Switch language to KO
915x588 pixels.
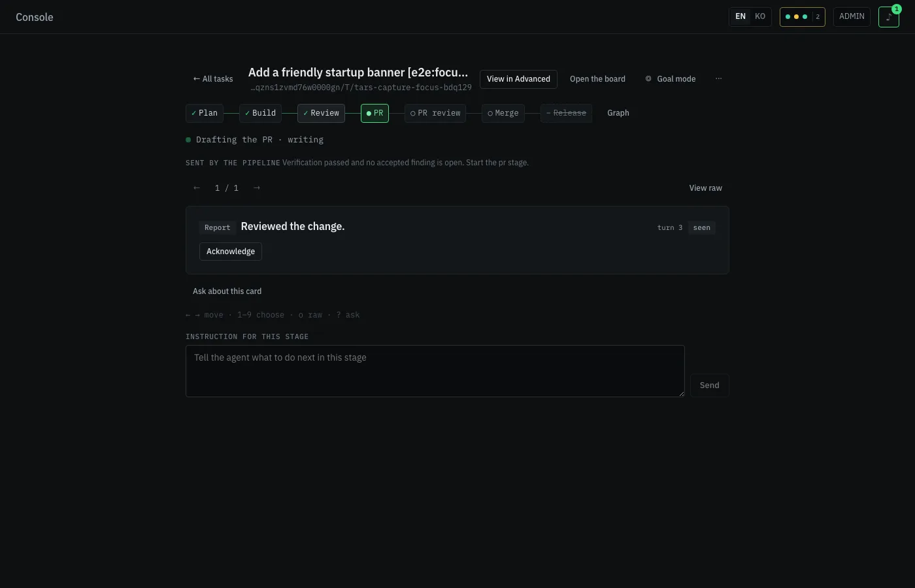[760, 17]
